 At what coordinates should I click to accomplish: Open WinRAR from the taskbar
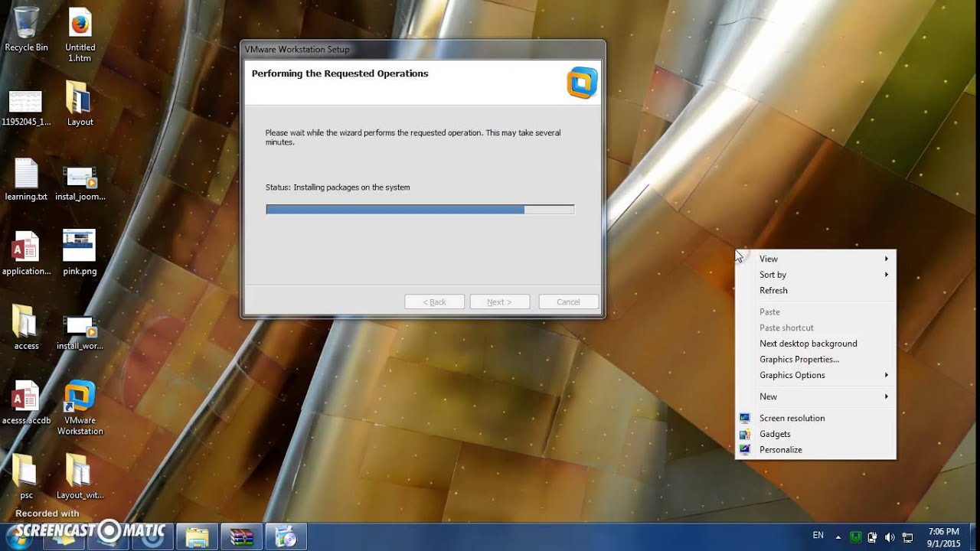[x=241, y=536]
